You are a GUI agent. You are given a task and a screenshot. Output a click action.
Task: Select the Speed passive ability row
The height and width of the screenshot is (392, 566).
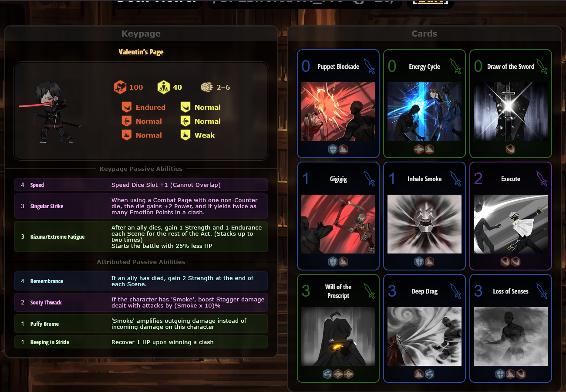pos(141,185)
